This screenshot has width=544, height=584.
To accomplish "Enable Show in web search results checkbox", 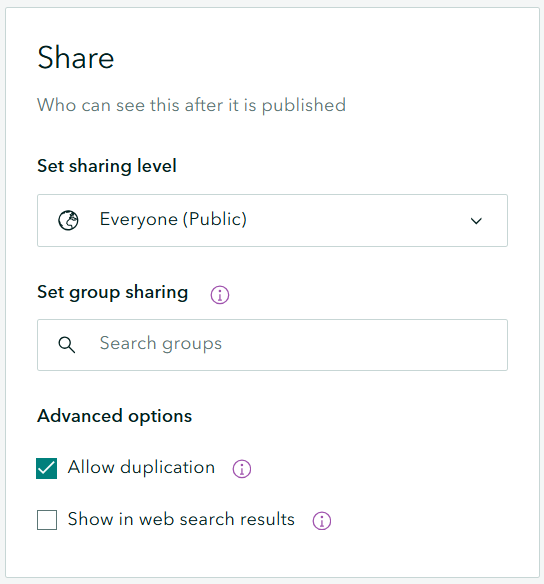I will [47, 520].
